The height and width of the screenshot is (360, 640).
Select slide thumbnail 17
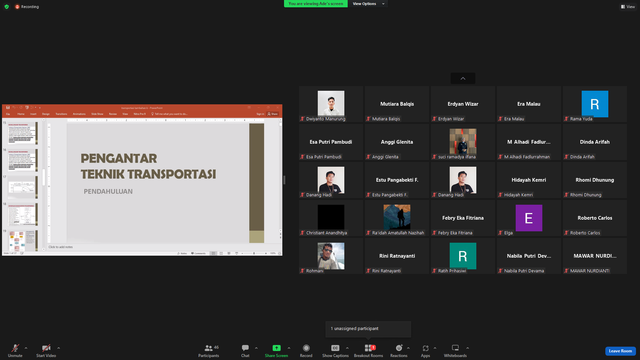(22, 187)
